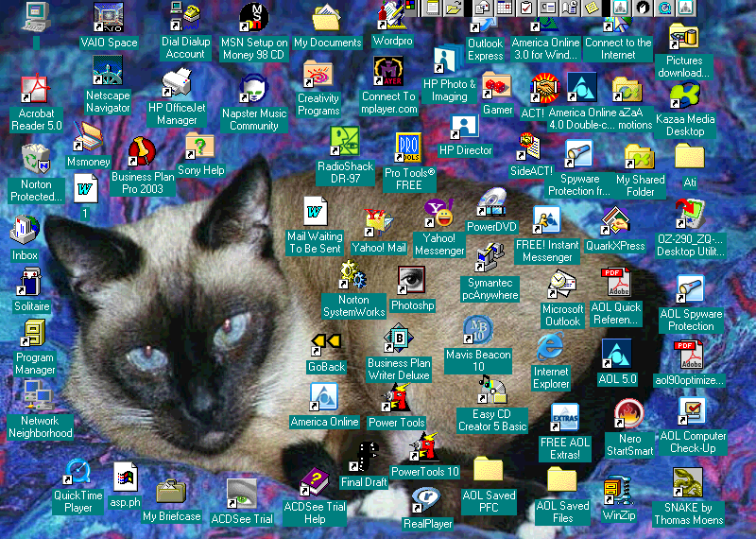This screenshot has height=539, width=756.
Task: Open Napster Music Community icon
Action: [x=253, y=88]
